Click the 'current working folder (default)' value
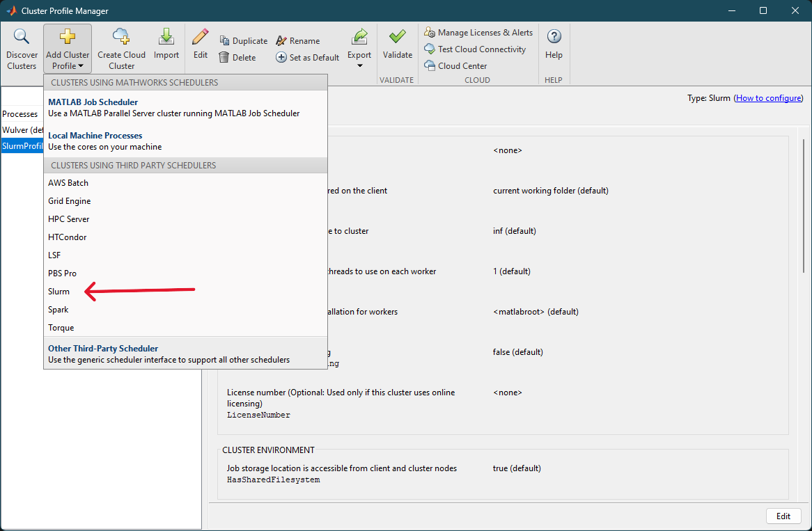Viewport: 812px width, 531px height. (x=550, y=191)
